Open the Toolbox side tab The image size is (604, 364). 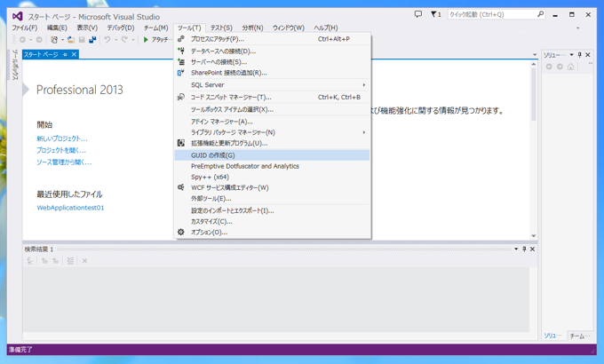(x=14, y=65)
